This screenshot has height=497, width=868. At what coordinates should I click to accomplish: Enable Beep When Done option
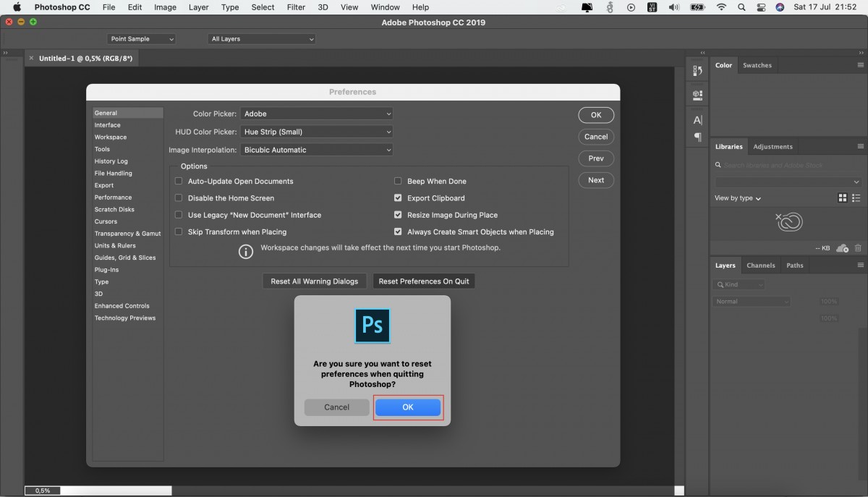[398, 182]
